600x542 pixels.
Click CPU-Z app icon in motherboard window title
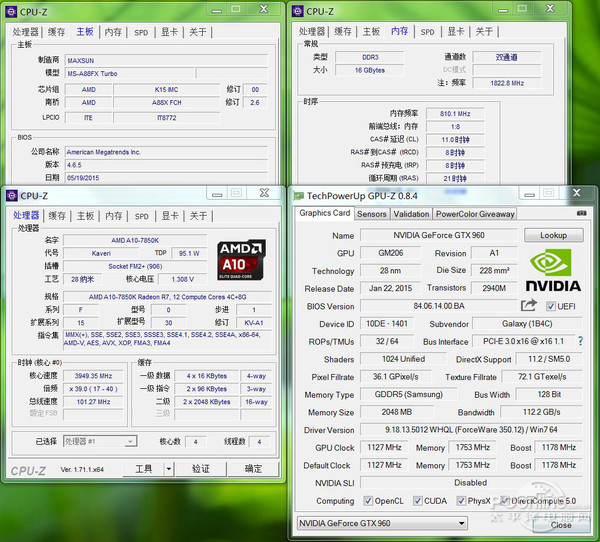[11, 12]
